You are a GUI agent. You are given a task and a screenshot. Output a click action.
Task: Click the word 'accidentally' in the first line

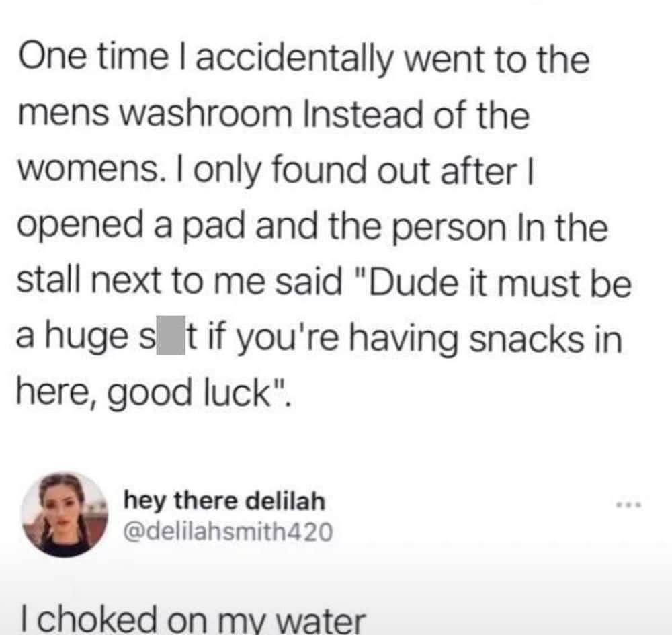(x=294, y=58)
